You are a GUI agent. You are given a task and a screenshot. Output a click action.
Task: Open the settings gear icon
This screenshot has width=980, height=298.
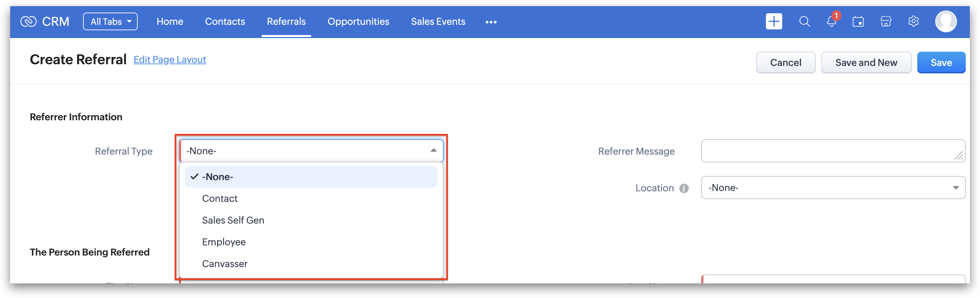pyautogui.click(x=913, y=22)
